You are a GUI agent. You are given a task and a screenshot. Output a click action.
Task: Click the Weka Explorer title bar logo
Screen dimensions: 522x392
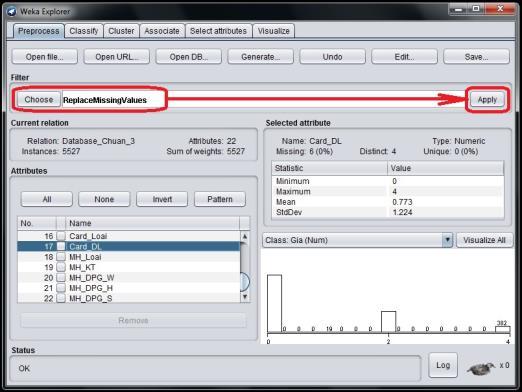pyautogui.click(x=12, y=12)
